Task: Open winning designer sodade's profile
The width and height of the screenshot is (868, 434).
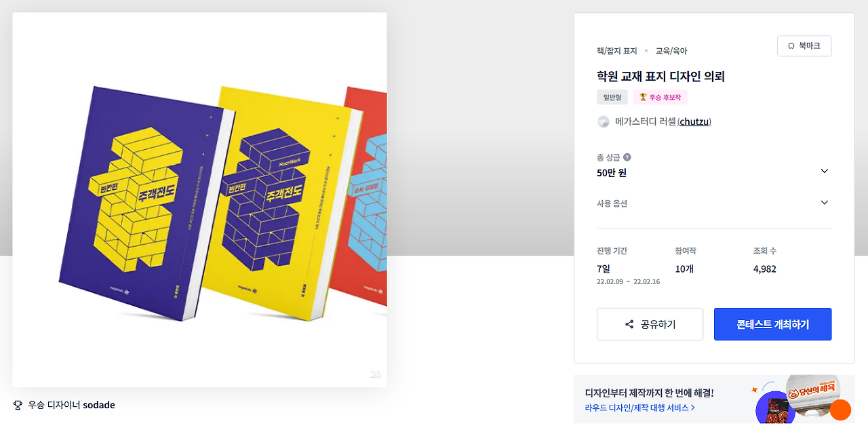Action: tap(99, 405)
